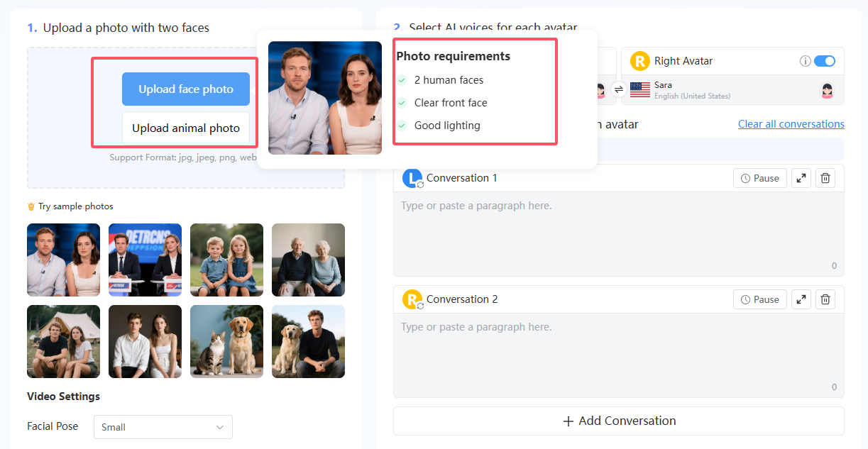
Task: Click the Right Avatar info icon
Action: [x=805, y=61]
